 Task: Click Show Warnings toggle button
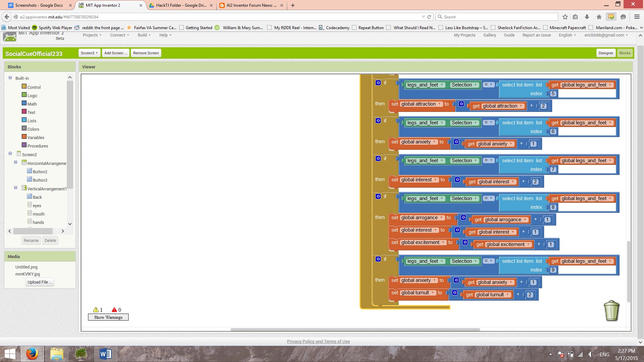point(108,317)
